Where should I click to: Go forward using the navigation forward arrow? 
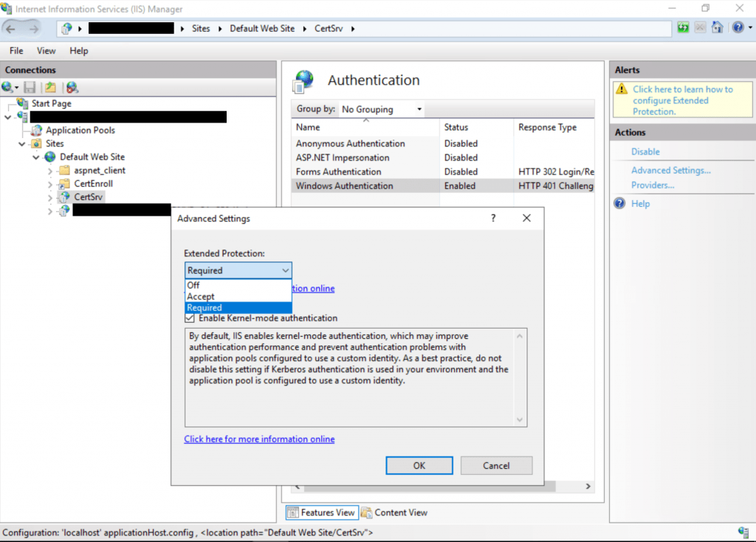pyautogui.click(x=32, y=29)
